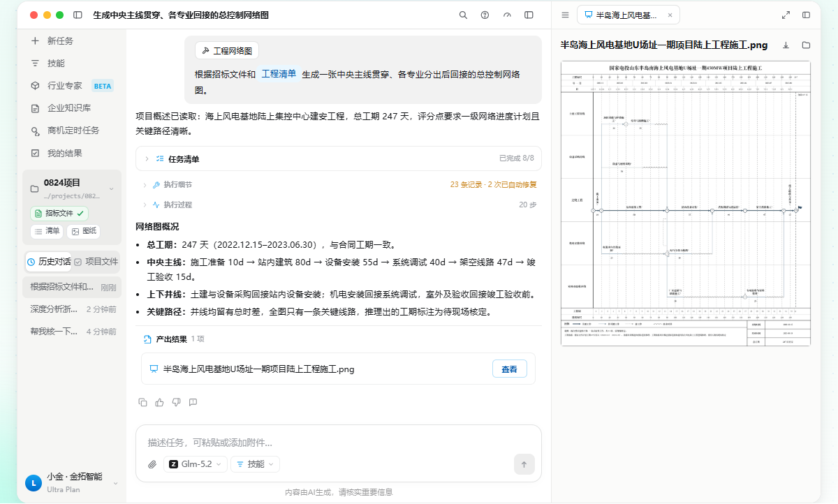Click the 网络图概况 heading
This screenshot has height=504, width=838.
pyautogui.click(x=157, y=227)
